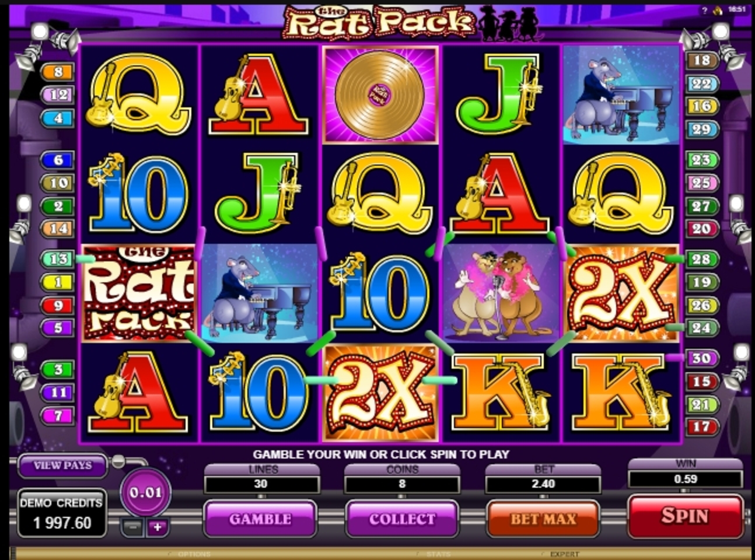
Task: Select payline number 30 indicator
Action: click(x=701, y=358)
